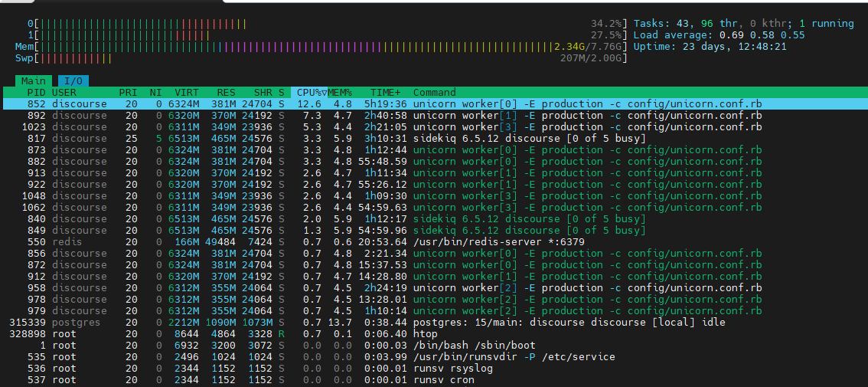The height and width of the screenshot is (387, 868).
Task: Sort processes by RES column
Action: coord(226,93)
